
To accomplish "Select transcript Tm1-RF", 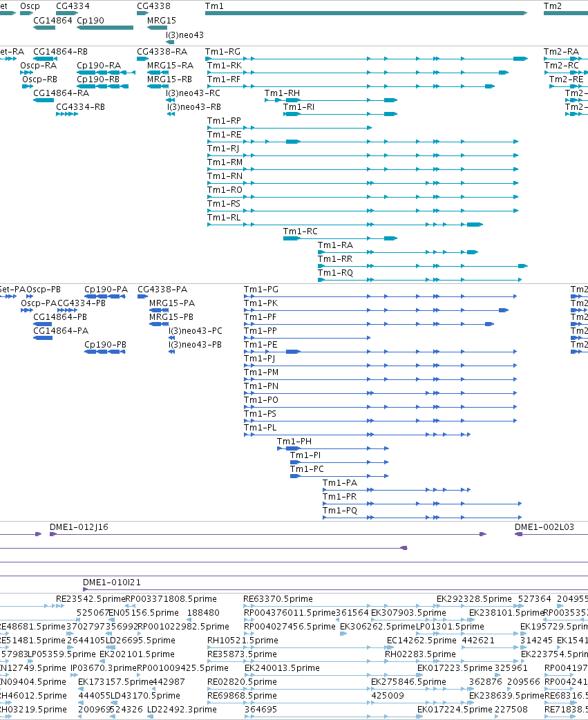I will click(x=351, y=86).
